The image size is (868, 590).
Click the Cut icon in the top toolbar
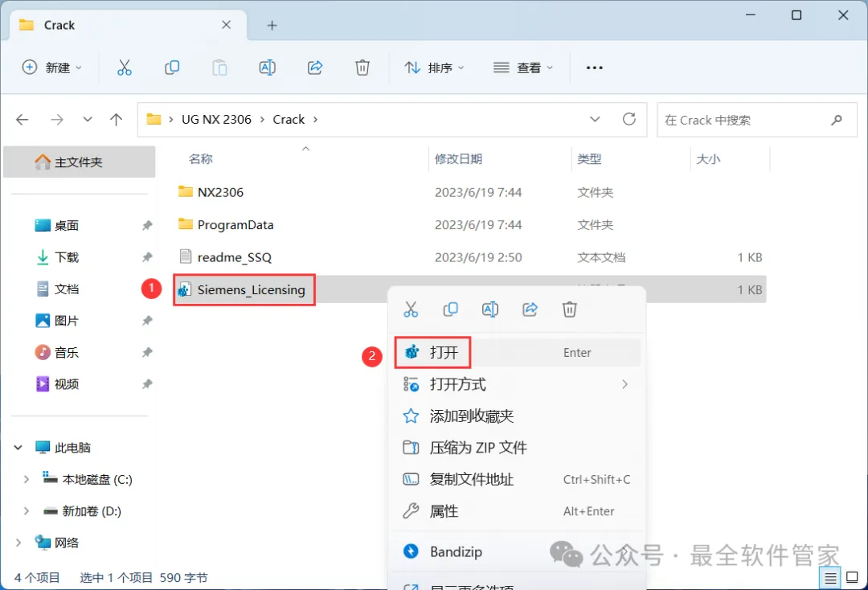pos(125,68)
